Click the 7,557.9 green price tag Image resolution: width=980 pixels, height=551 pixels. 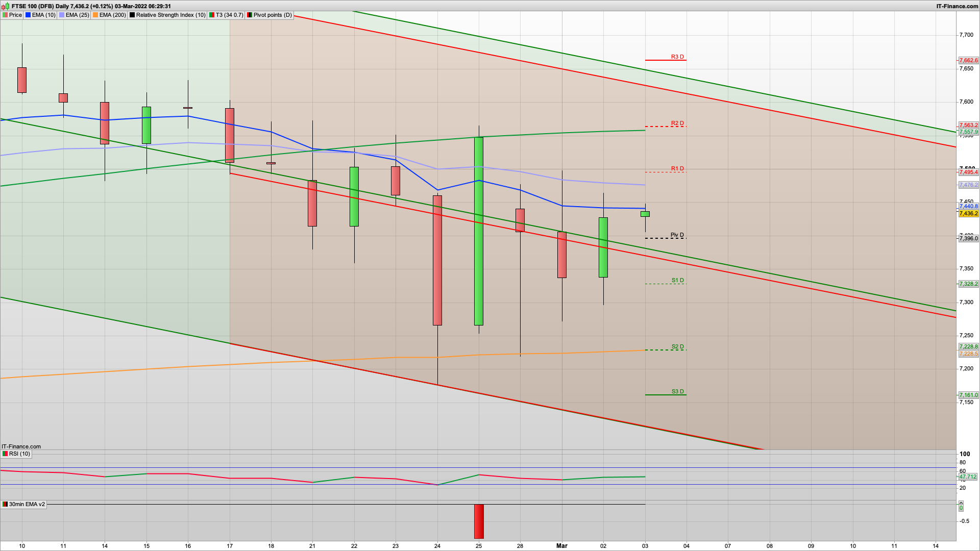pyautogui.click(x=968, y=132)
